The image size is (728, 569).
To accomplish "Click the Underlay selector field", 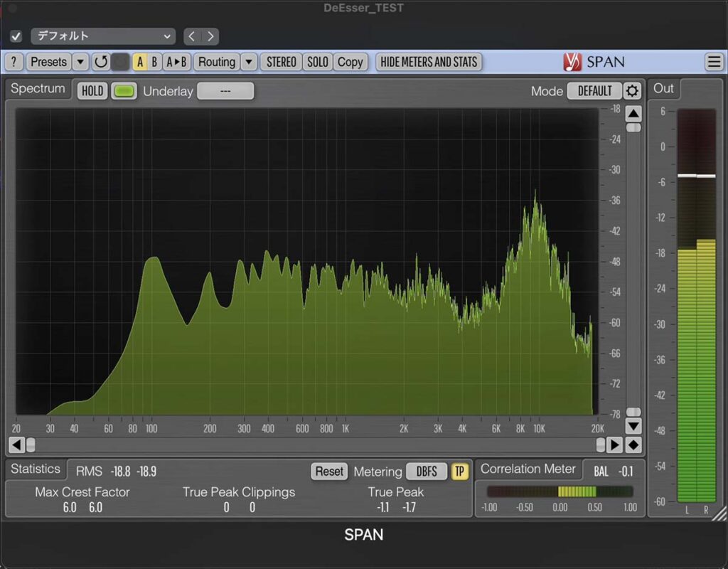I will [x=225, y=91].
